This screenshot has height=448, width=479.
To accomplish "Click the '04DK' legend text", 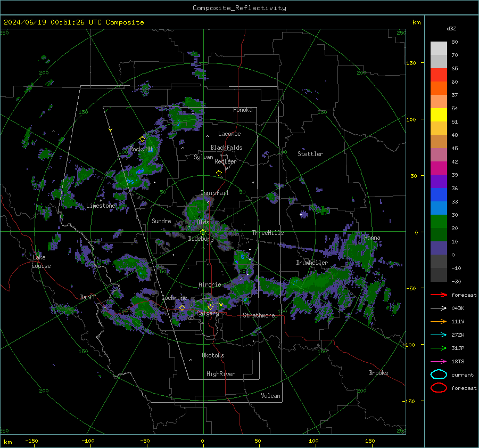I will (458, 308).
